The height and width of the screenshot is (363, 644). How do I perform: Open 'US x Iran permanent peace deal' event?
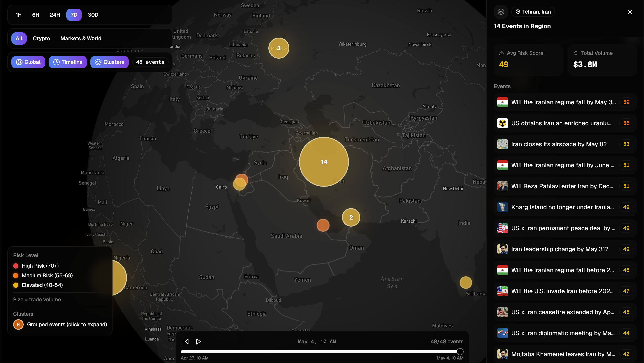pyautogui.click(x=565, y=228)
